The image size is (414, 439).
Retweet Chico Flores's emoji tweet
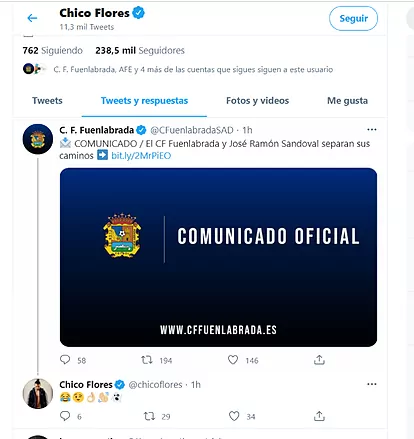(149, 416)
